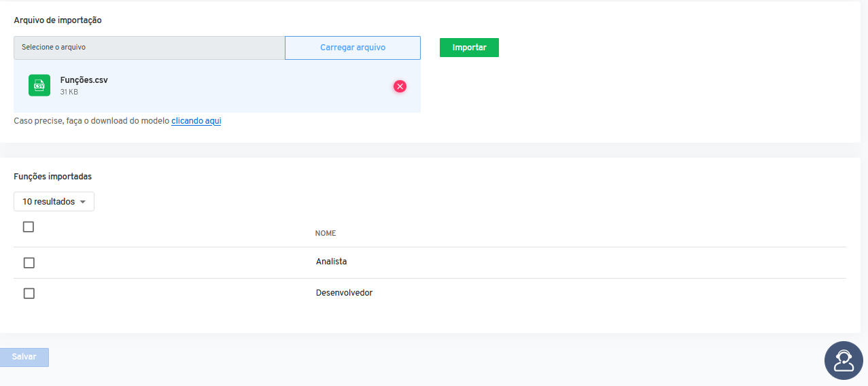
Task: Click the caret arrow beside 10 resultados
Action: click(x=82, y=202)
